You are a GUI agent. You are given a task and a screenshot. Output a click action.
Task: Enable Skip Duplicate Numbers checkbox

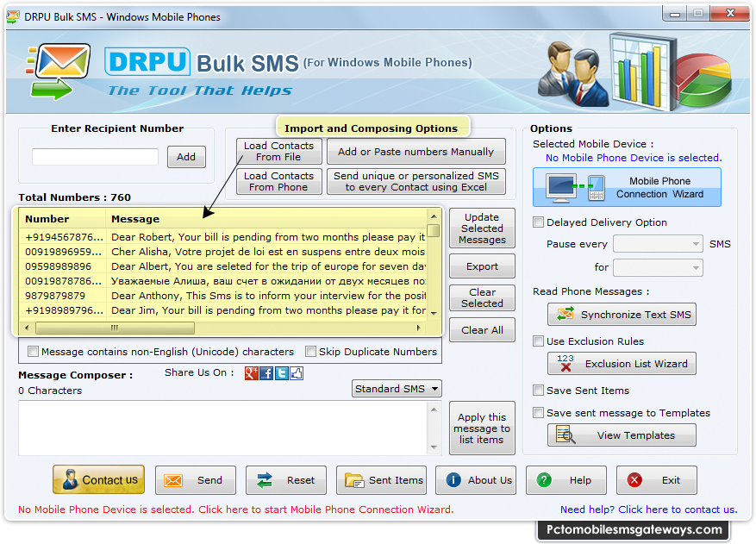(311, 352)
